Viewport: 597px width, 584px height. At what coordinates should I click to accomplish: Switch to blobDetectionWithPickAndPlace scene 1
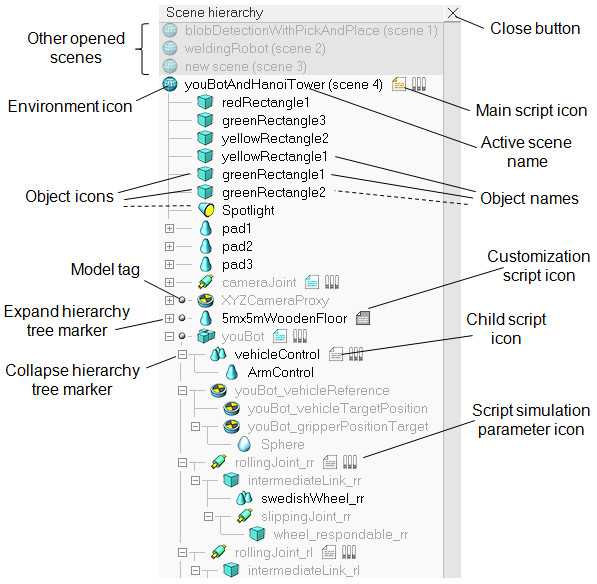[x=311, y=30]
